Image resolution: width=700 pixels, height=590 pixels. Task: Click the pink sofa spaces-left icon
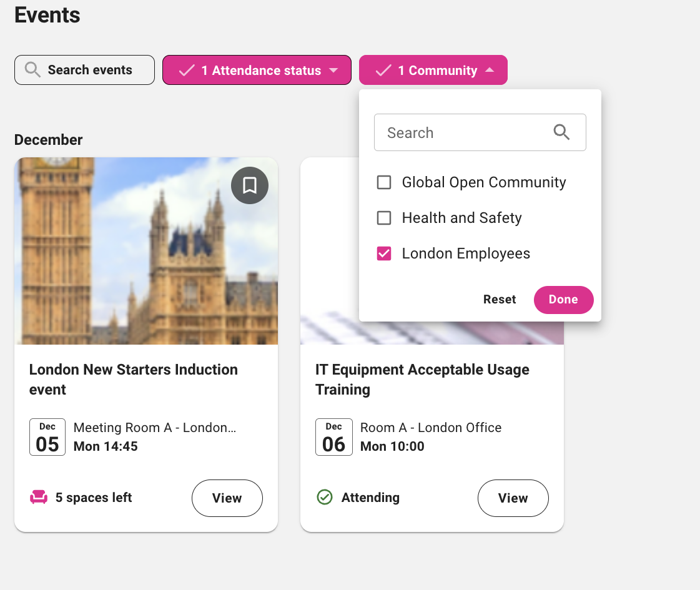point(39,498)
